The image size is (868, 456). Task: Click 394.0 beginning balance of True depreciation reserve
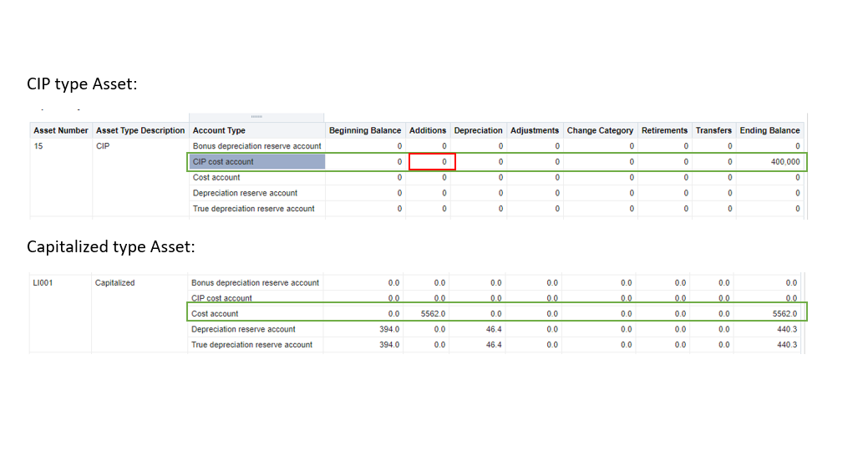389,345
